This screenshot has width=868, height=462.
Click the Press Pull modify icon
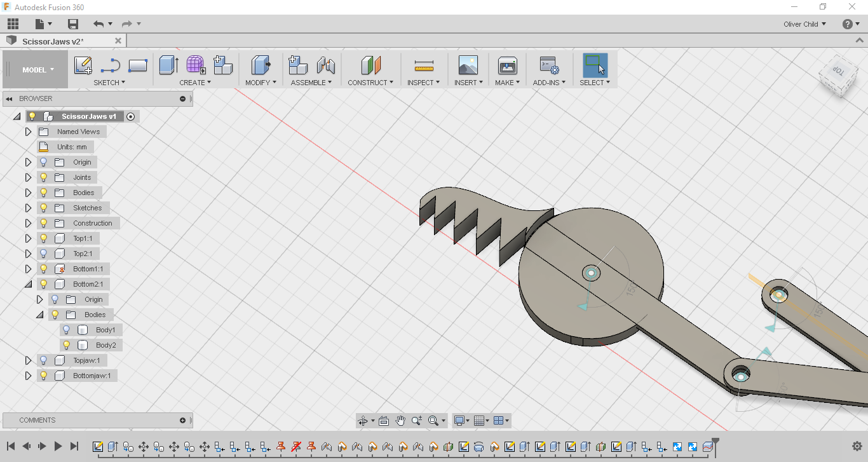tap(261, 65)
